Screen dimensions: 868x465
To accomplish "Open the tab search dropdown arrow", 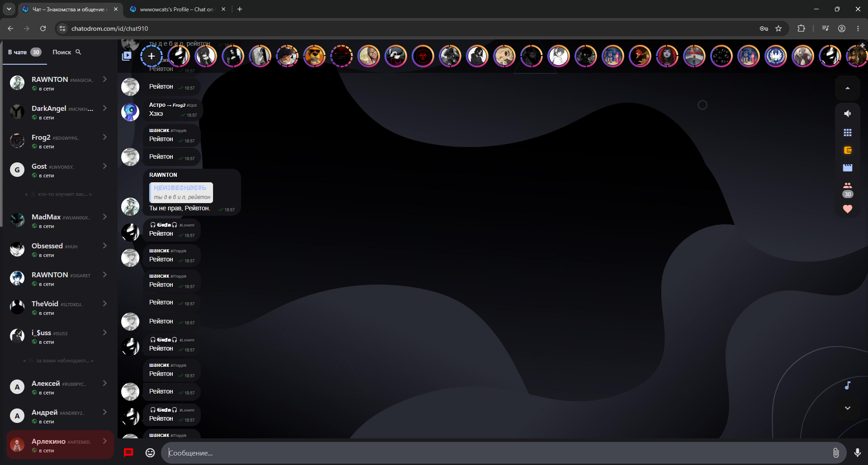I will 9,9.
